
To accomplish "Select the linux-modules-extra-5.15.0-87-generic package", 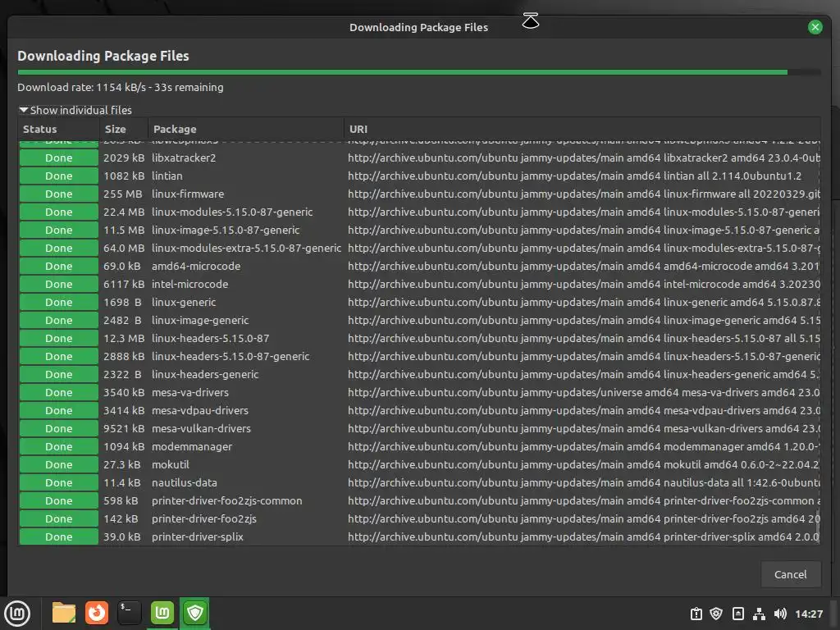I will [x=246, y=248].
